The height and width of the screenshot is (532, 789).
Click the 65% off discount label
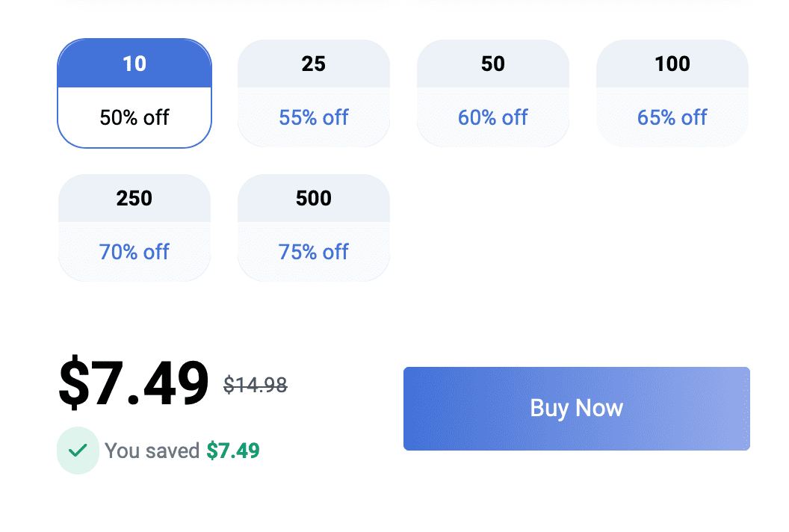(x=672, y=117)
